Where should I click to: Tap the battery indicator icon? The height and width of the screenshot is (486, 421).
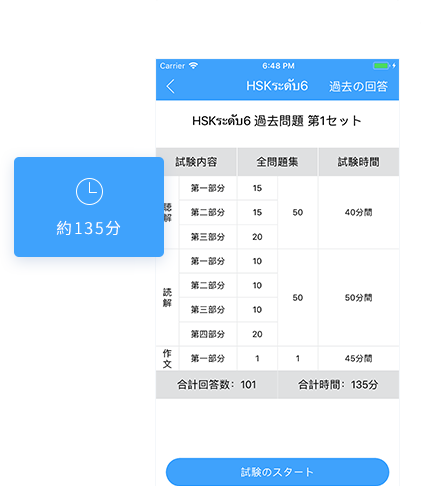(381, 66)
